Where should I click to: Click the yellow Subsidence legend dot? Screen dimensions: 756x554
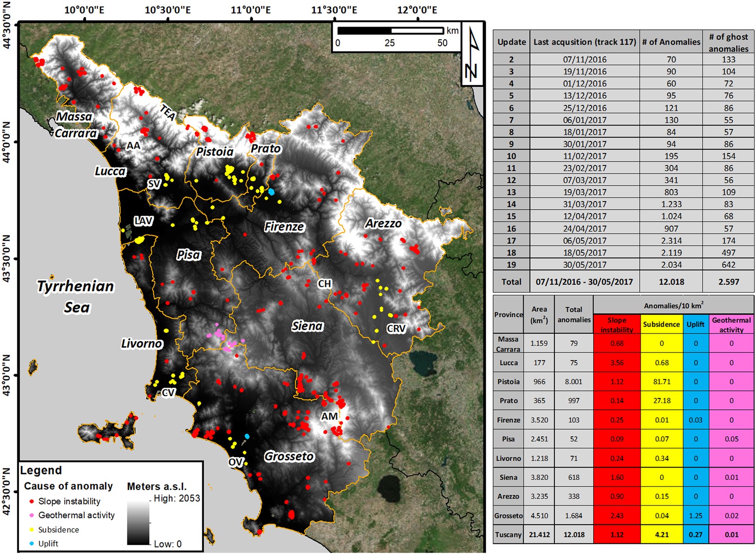click(x=32, y=530)
